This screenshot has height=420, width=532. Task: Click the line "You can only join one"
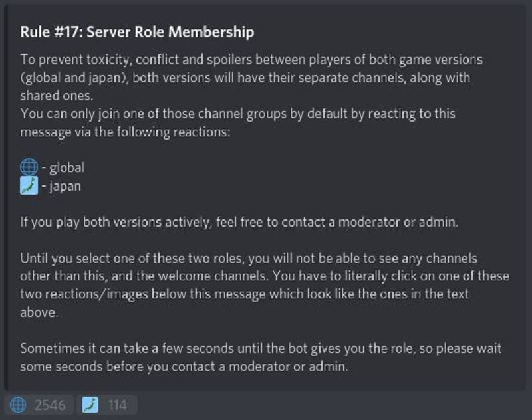coord(237,114)
